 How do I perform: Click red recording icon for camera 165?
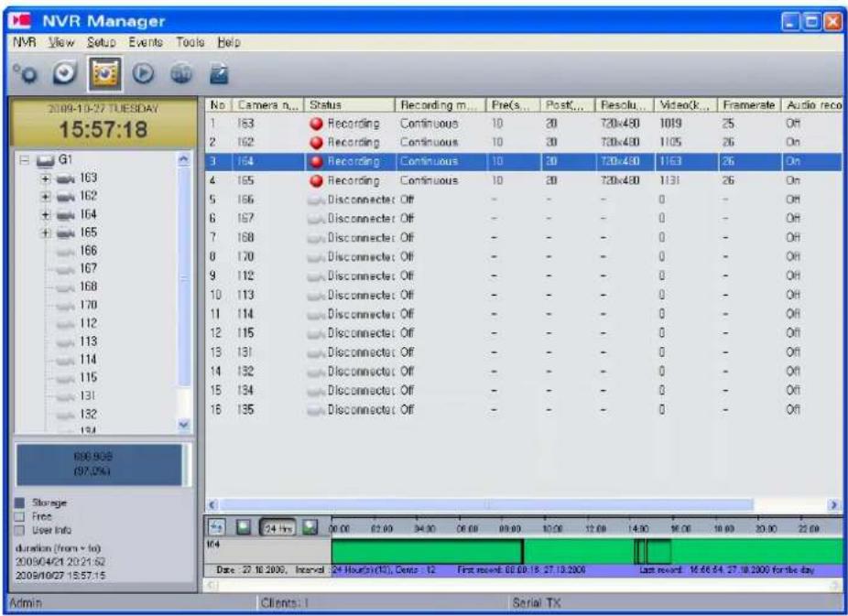coord(316,181)
